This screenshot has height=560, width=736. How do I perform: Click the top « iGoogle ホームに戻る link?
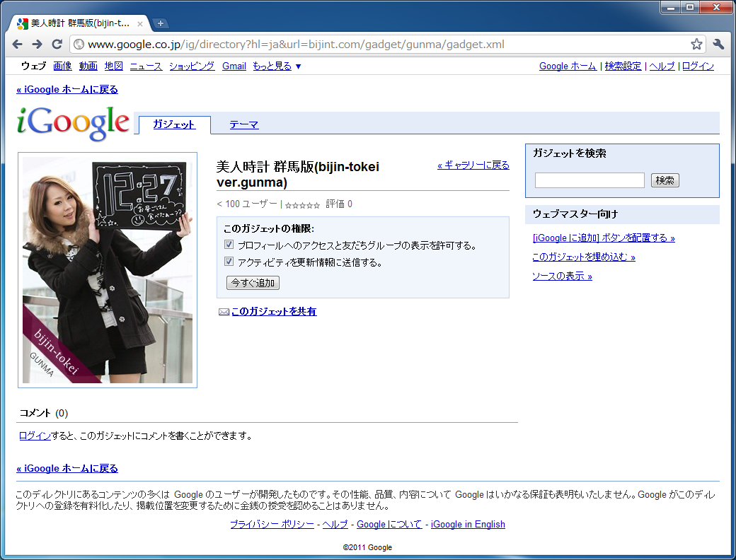point(67,90)
